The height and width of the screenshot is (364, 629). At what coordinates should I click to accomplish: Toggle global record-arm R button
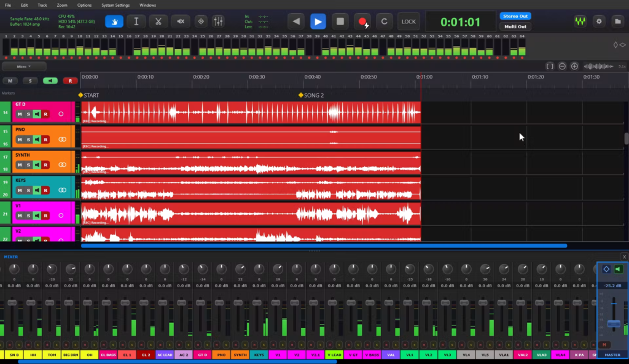[70, 81]
